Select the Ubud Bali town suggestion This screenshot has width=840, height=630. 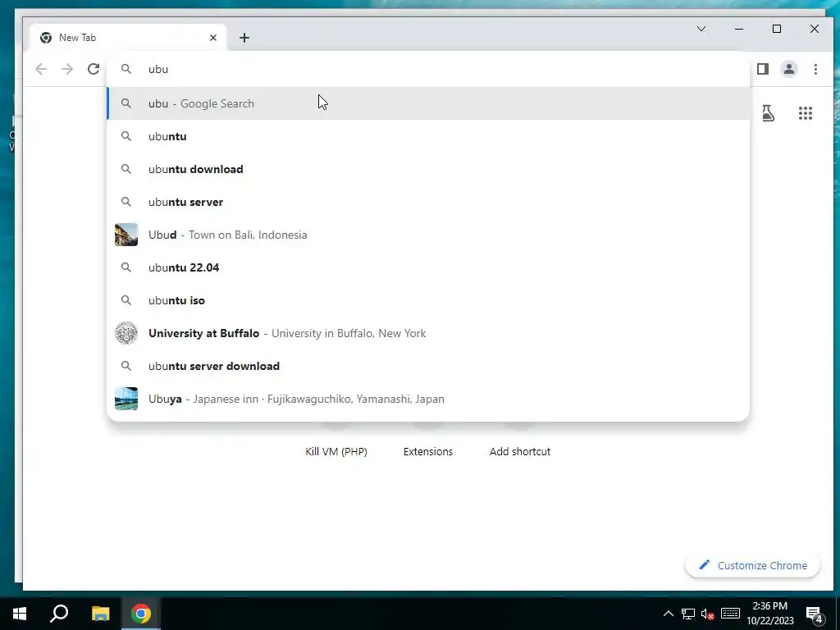point(428,235)
